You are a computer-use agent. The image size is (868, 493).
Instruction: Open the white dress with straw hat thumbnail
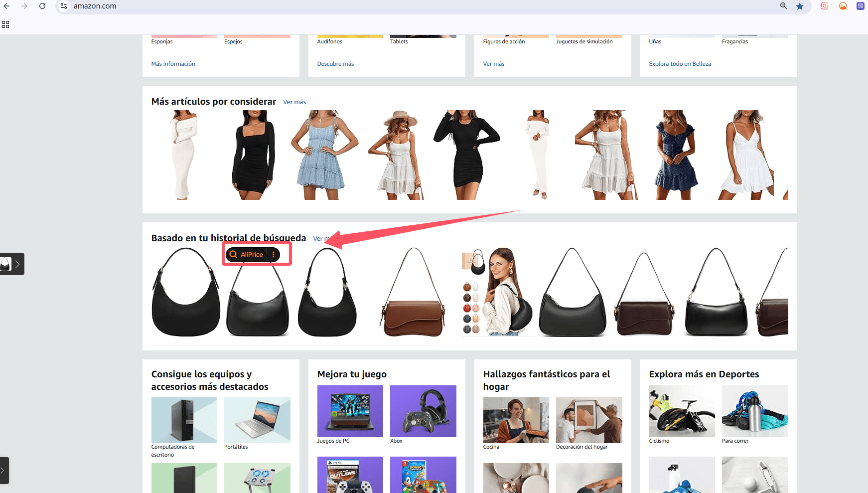tap(397, 155)
